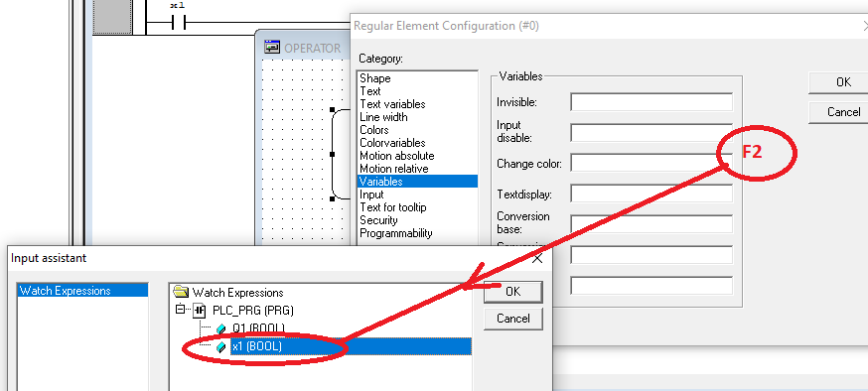Close the Input assistant window
Image resolution: width=868 pixels, height=391 pixels.
pos(536,258)
